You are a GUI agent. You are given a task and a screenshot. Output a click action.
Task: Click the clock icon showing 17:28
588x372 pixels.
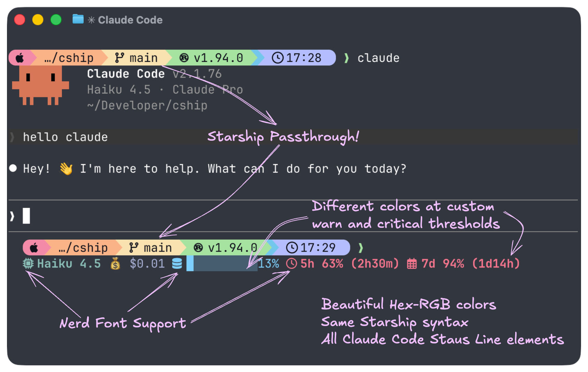coord(278,58)
